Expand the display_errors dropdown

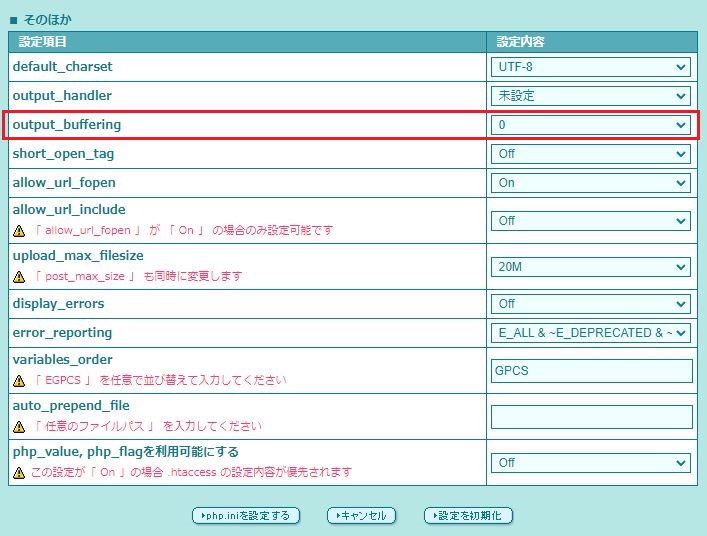tap(591, 304)
